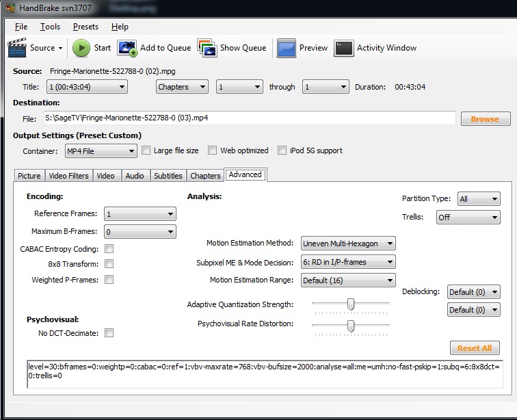This screenshot has height=420, width=517.
Task: Expand the ending chapter dropdown after through
Action: pyautogui.click(x=326, y=87)
